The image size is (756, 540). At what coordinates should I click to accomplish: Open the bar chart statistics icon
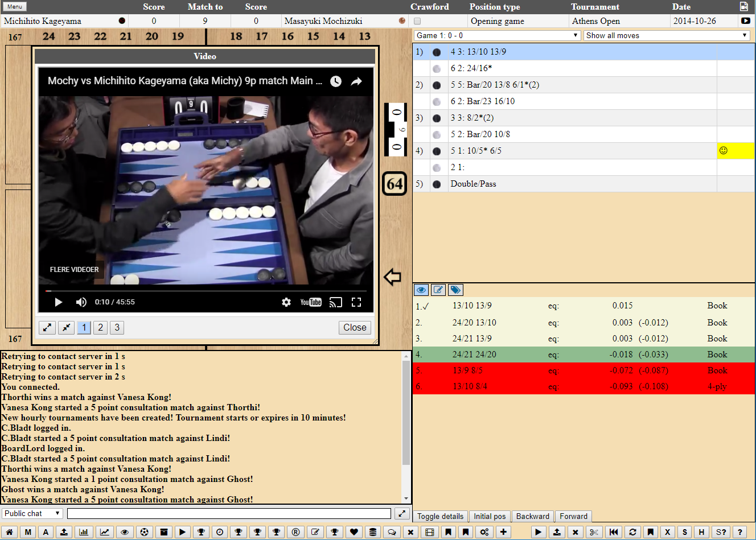tap(84, 532)
